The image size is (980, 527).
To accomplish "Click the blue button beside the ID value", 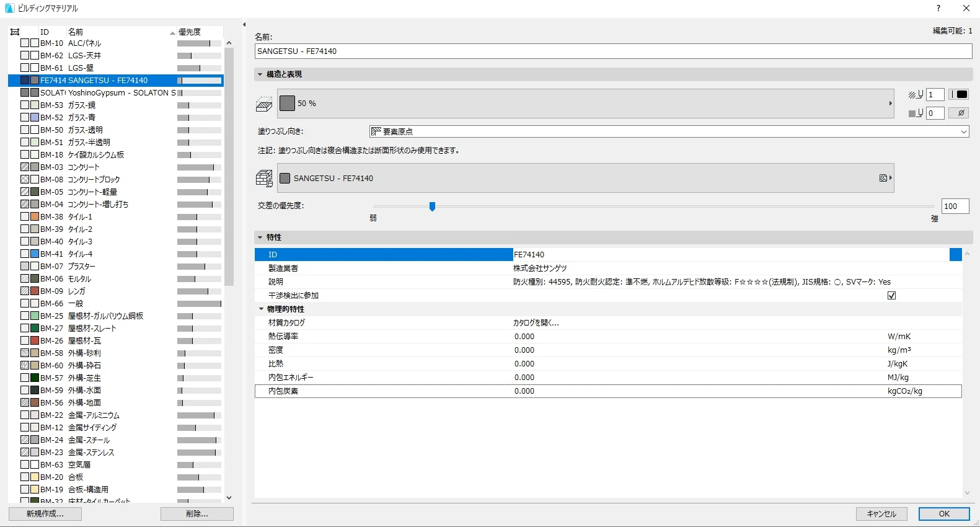I will pos(955,254).
